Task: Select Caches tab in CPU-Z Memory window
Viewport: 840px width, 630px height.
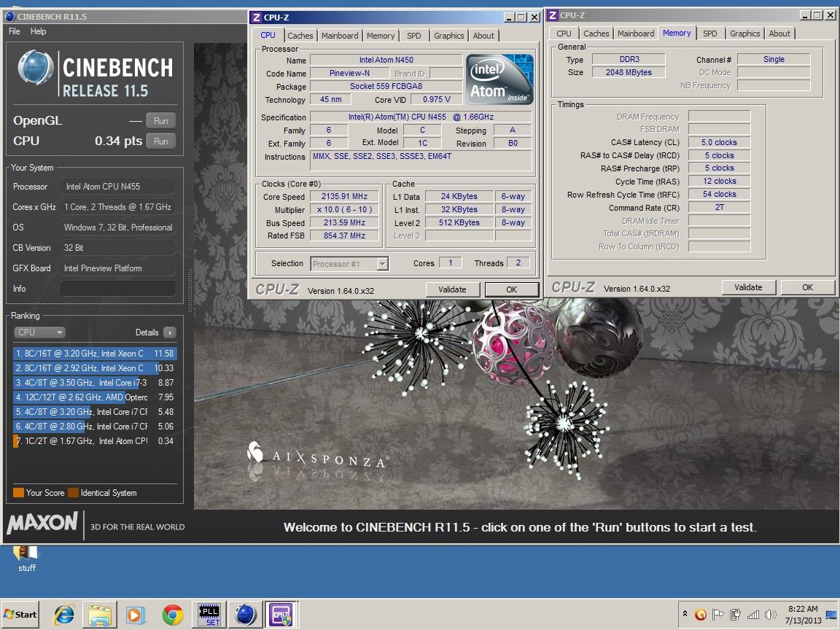Action: (596, 34)
